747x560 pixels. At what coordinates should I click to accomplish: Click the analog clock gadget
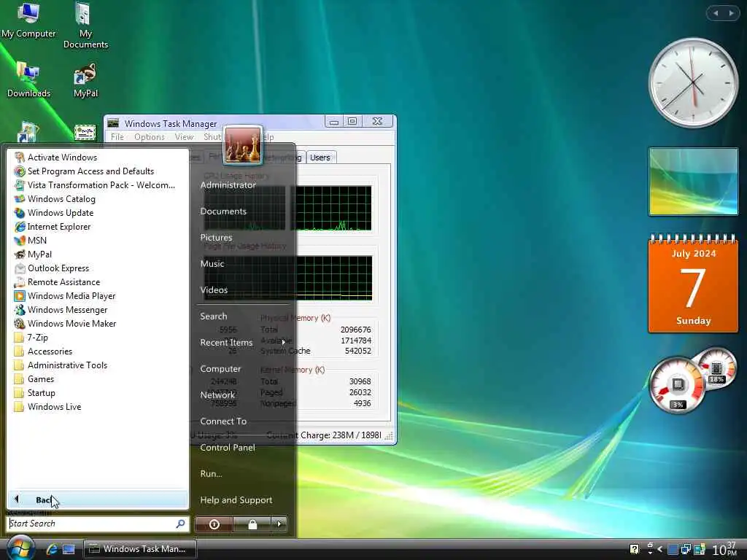pyautogui.click(x=693, y=82)
